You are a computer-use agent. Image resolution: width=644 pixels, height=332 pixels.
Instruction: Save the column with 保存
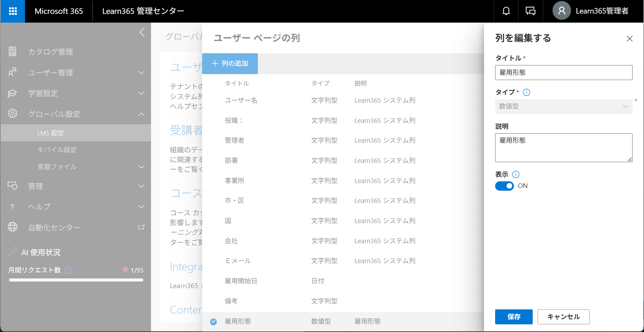514,317
